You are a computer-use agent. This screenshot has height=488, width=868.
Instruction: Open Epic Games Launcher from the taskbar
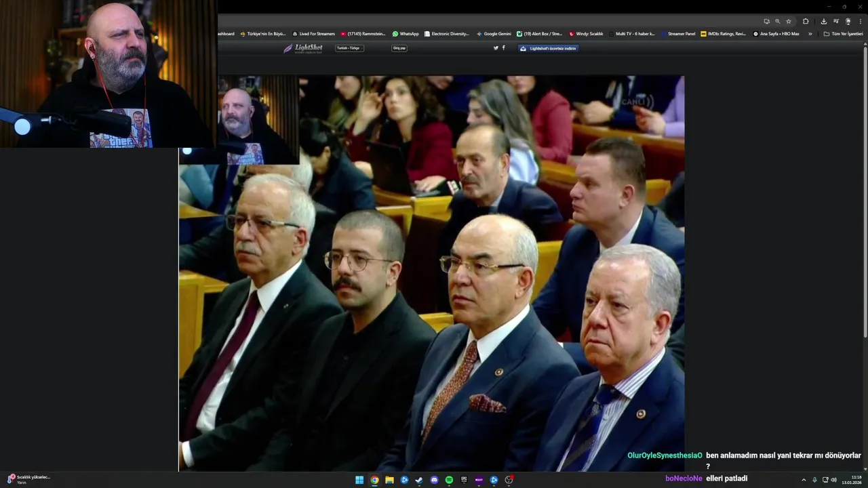[x=464, y=480]
